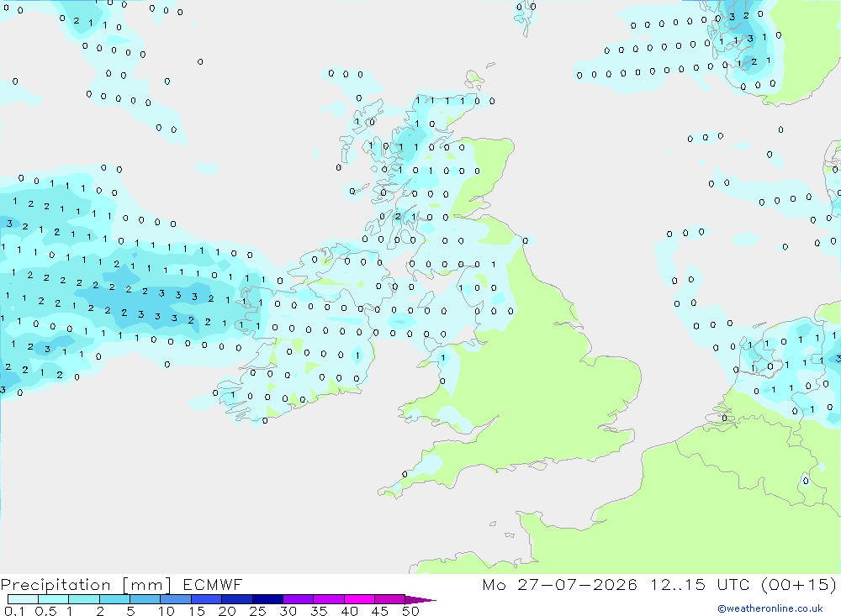
Task: Click the '[mm]' unit label
Action: [x=147, y=585]
